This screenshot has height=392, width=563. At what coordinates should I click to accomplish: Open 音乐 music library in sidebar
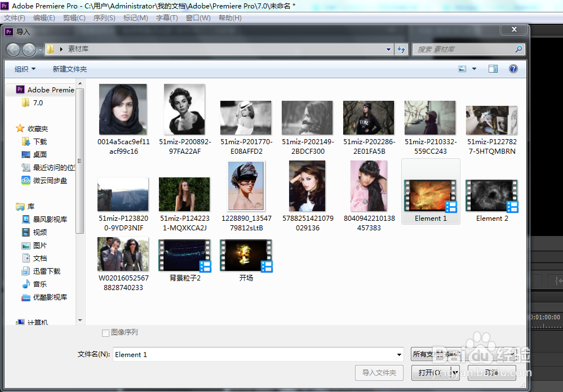[x=34, y=284]
